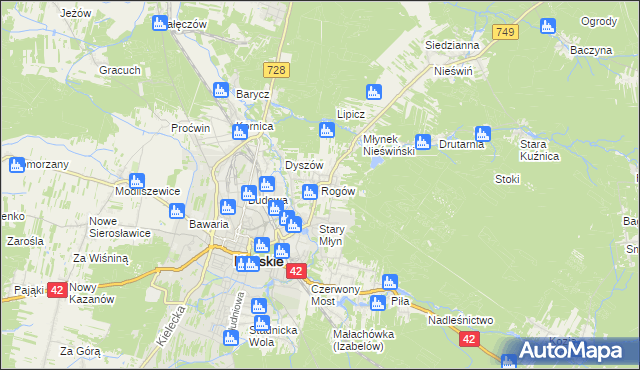
Task: Select the Nowe Sierosławice label
Action: click(120, 227)
